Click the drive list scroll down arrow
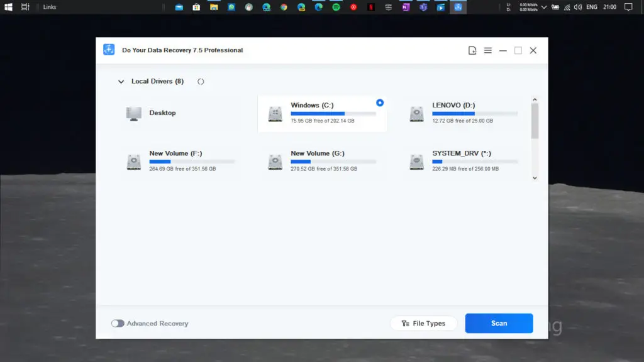Screen dimensions: 644x362 (x=535, y=178)
